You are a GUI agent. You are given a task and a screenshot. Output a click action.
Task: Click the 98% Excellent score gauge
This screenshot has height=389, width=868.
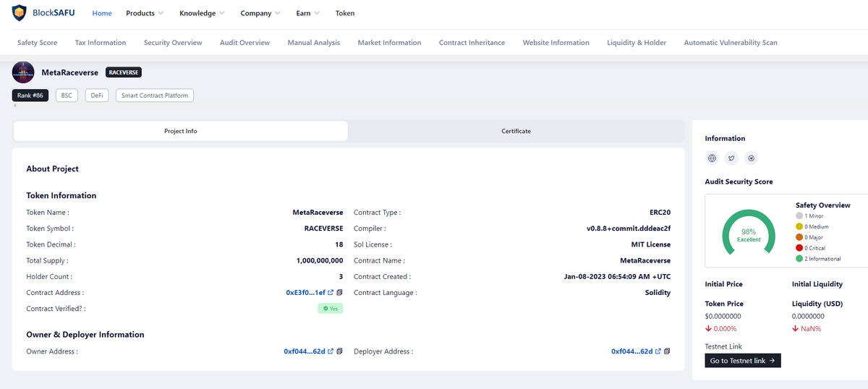(x=749, y=233)
